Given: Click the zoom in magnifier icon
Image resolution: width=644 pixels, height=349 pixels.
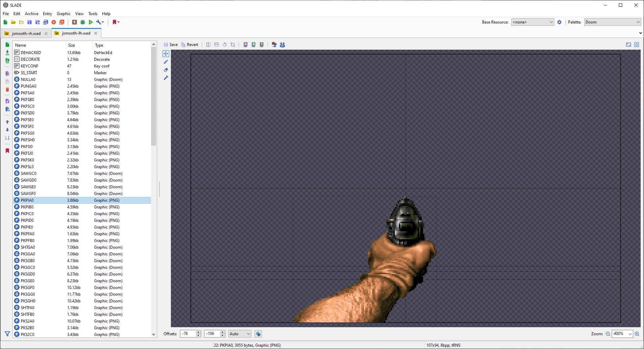Looking at the screenshot, I should 637,334.
